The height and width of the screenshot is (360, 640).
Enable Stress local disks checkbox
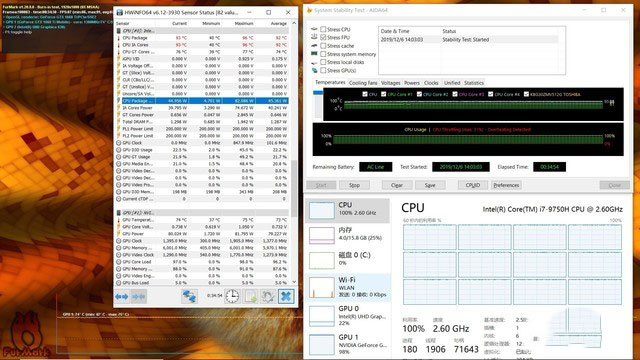pyautogui.click(x=323, y=62)
